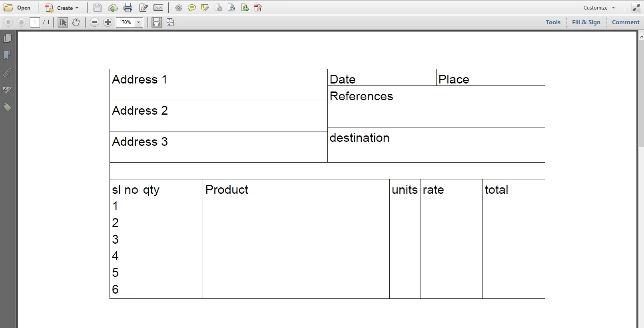Open the Tools pane
The width and height of the screenshot is (644, 328).
tap(553, 22)
